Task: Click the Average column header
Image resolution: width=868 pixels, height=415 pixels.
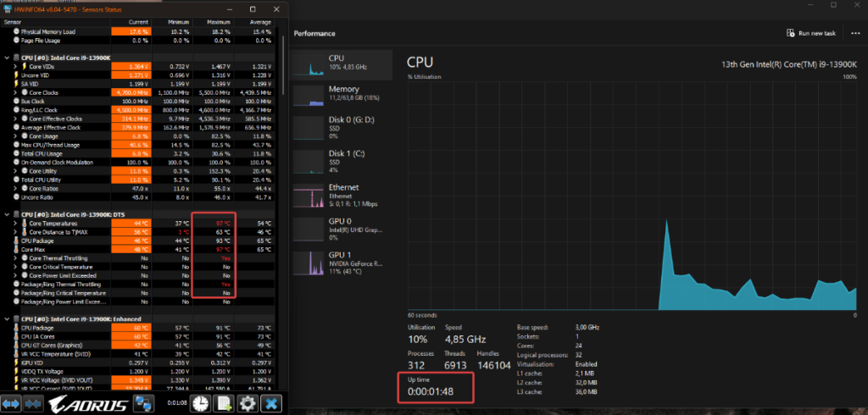Action: point(254,22)
